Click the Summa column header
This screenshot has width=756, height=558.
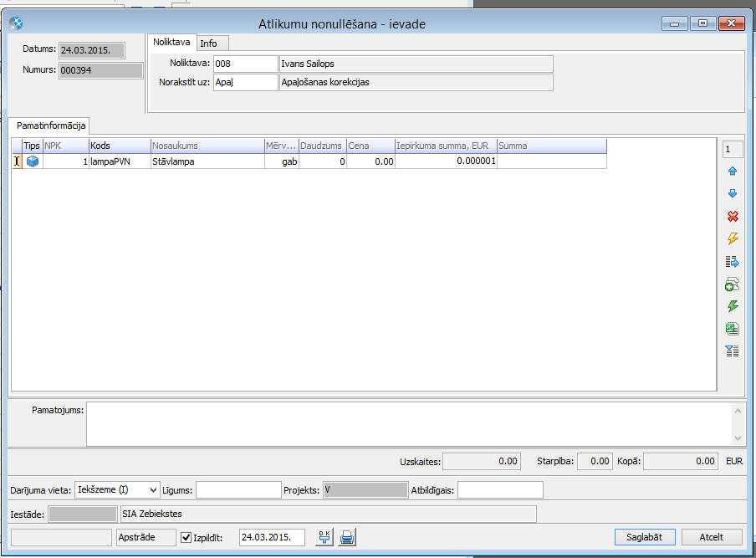[552, 146]
